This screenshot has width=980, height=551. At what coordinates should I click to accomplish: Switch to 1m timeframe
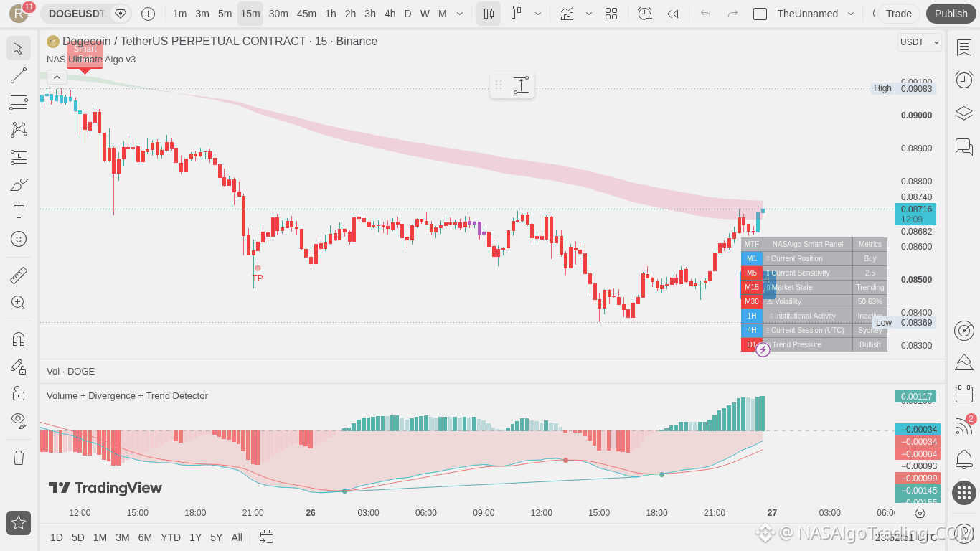point(179,14)
